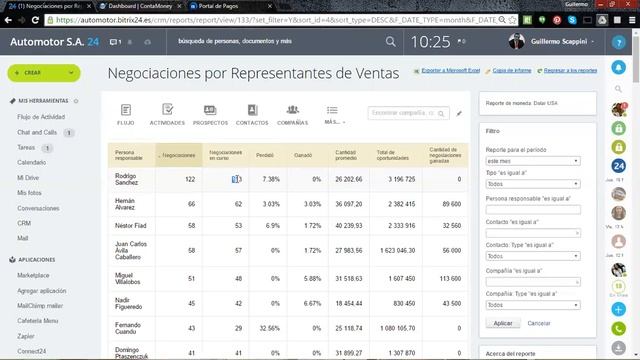Sort by the Ganadó column header
The image size is (640, 360).
click(x=303, y=155)
